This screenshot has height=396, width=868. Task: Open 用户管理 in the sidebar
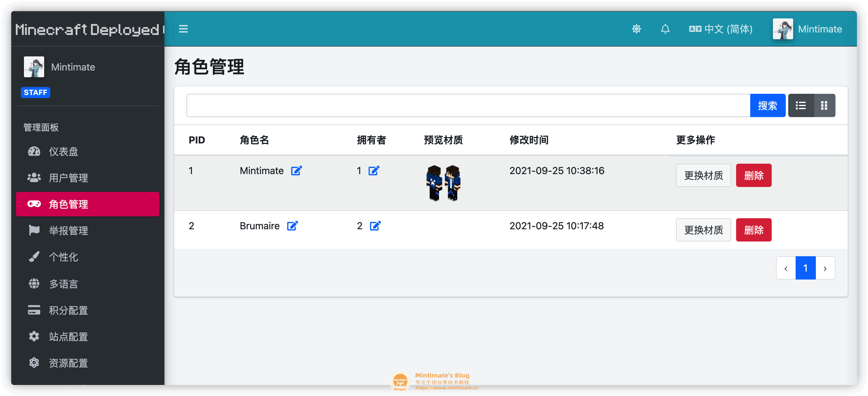[68, 178]
